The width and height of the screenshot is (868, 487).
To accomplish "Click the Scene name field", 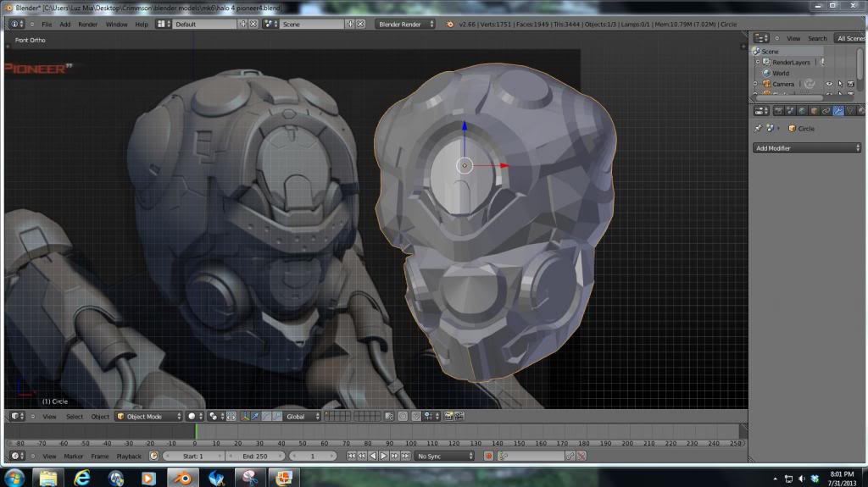I will pos(312,25).
